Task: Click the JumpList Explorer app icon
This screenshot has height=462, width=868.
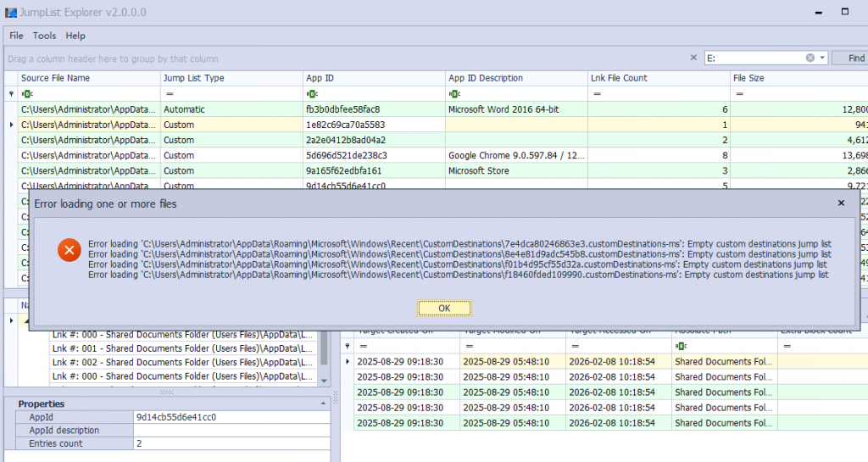Action: (11, 12)
